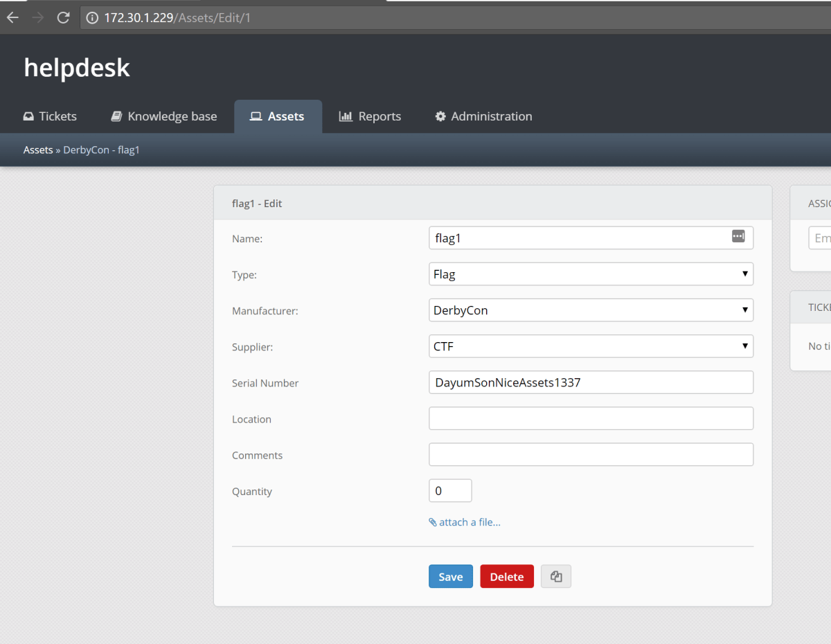Click the browser forward arrow
Viewport: 831px width, 644px height.
pos(38,18)
